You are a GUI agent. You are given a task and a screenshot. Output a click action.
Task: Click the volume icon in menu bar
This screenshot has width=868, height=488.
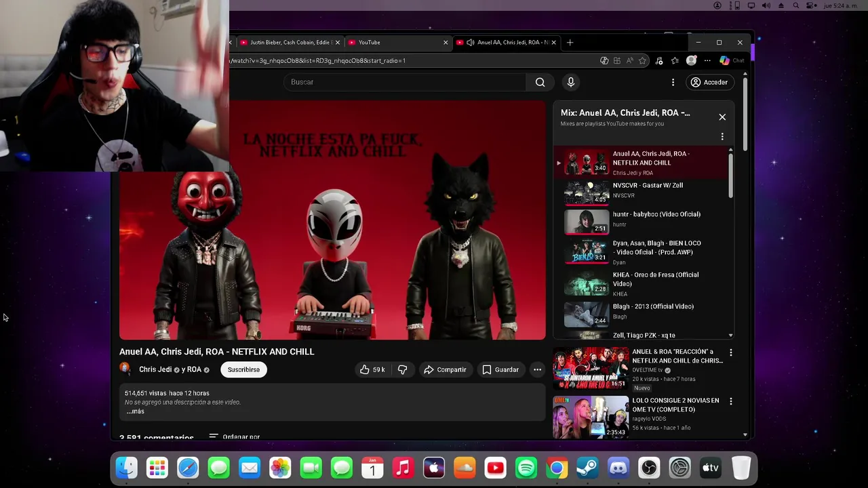pyautogui.click(x=766, y=5)
